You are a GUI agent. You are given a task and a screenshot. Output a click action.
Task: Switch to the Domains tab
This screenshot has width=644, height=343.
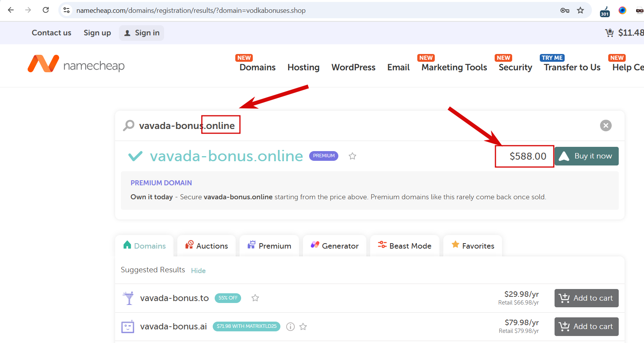144,245
